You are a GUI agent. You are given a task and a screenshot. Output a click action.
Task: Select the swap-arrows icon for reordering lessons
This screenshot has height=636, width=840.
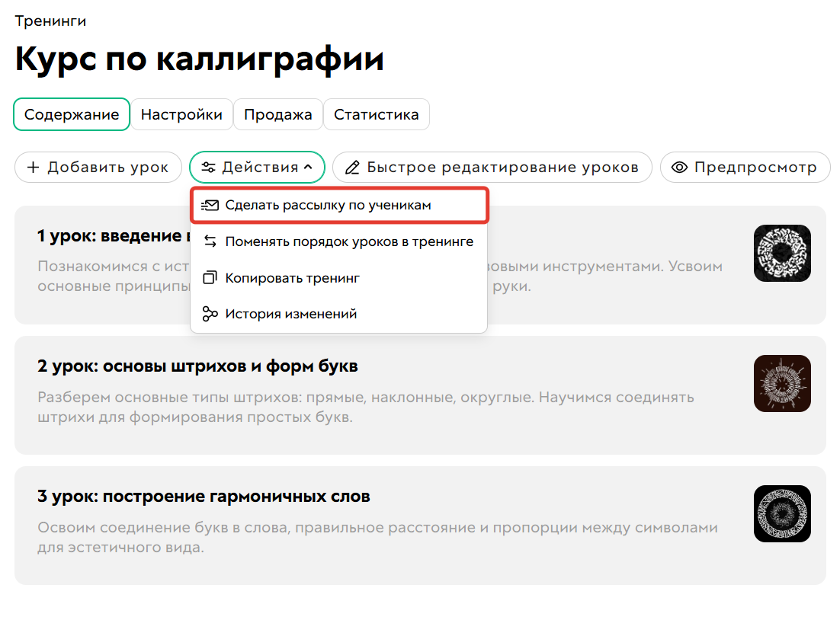211,241
